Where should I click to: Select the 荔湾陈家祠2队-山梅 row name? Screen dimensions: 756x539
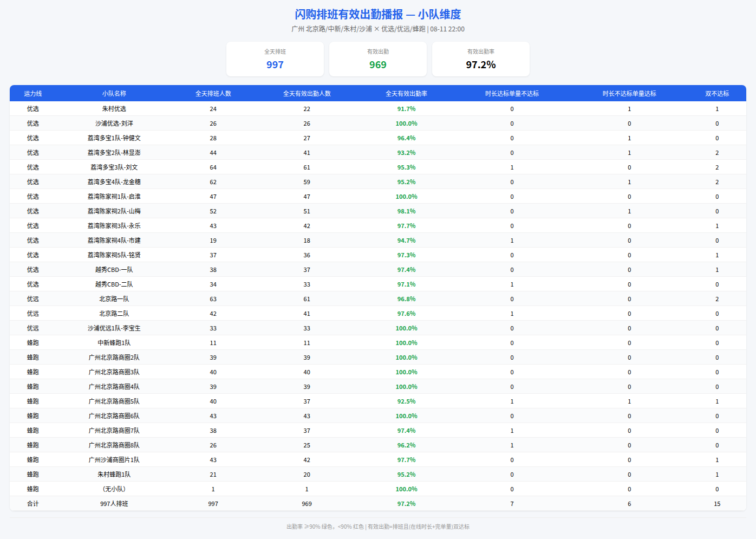coord(114,211)
